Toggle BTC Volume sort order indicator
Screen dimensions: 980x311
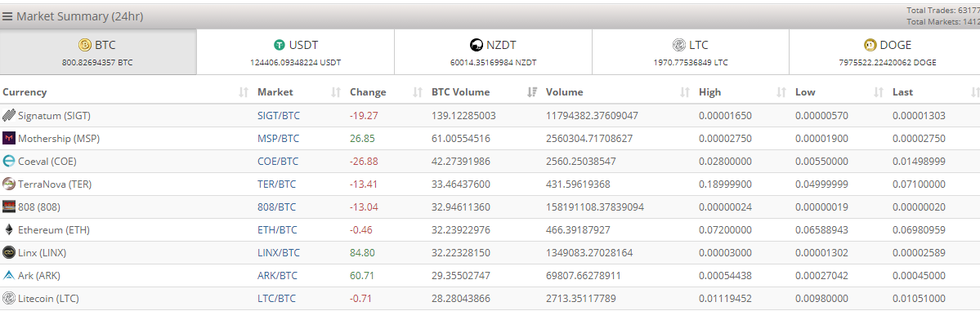point(532,92)
